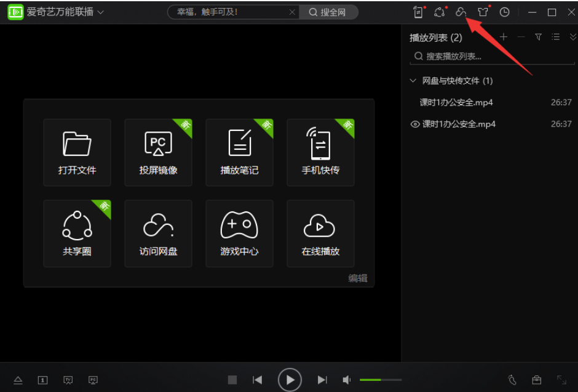Screen dimensions: 578x392
Task: Open the 手机快传 tile
Action: tap(320, 152)
